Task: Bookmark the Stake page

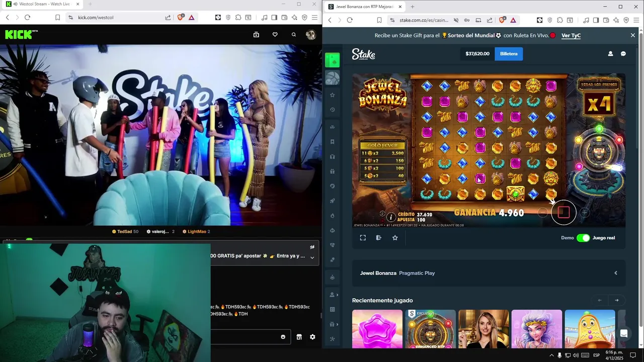Action: pyautogui.click(x=379, y=20)
